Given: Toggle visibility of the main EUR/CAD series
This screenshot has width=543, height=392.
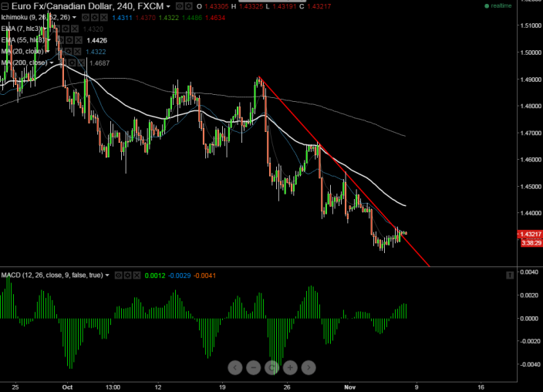Looking at the screenshot, I should click(x=179, y=6).
